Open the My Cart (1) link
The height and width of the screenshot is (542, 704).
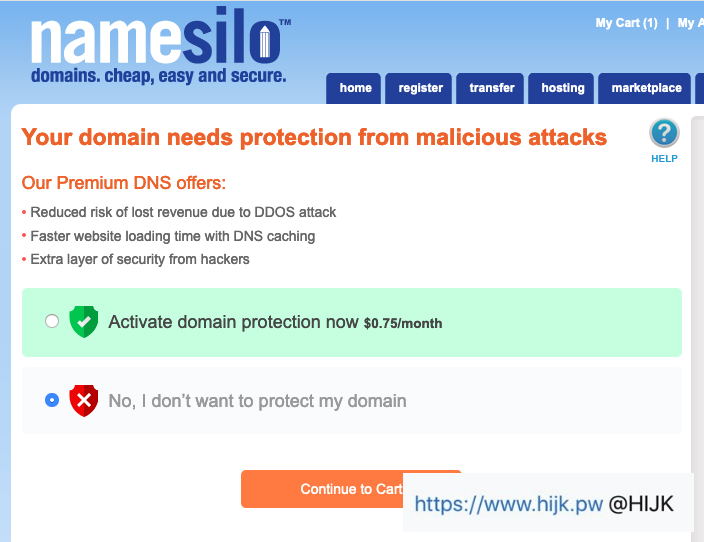626,23
